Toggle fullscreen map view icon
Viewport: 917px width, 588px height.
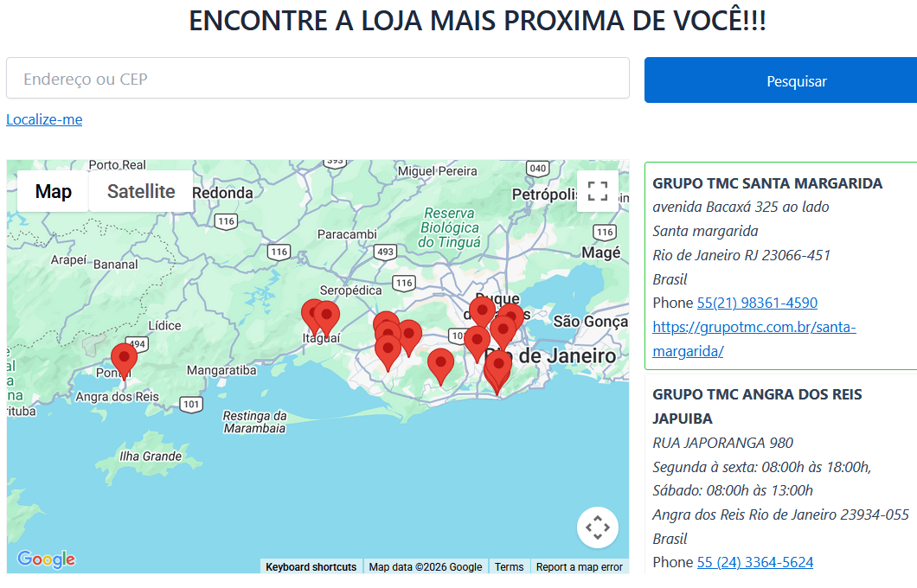coord(597,191)
